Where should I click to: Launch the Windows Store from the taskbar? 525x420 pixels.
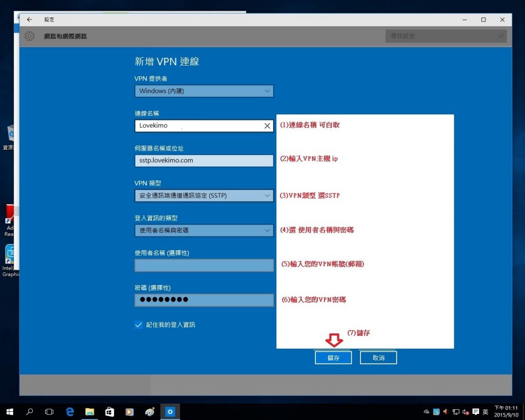tap(109, 411)
